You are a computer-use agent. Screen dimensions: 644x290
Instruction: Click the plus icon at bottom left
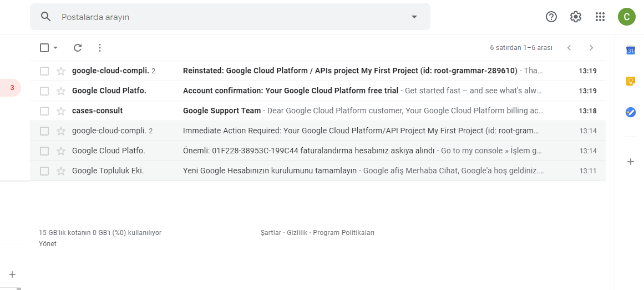(x=12, y=274)
